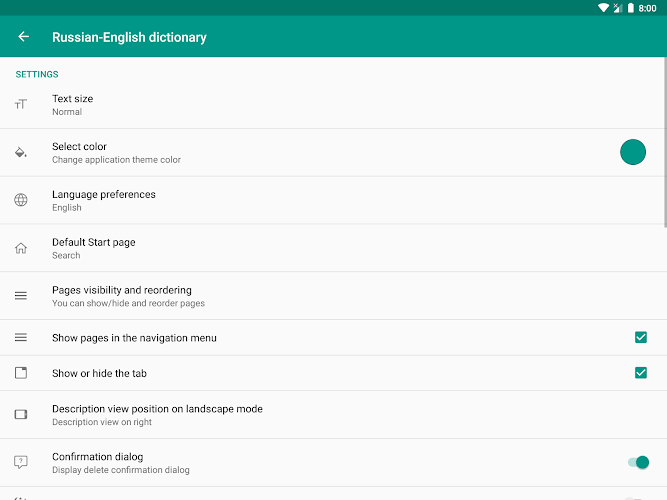Open Description view position on landscape mode
Image resolution: width=667 pixels, height=500 pixels.
334,415
